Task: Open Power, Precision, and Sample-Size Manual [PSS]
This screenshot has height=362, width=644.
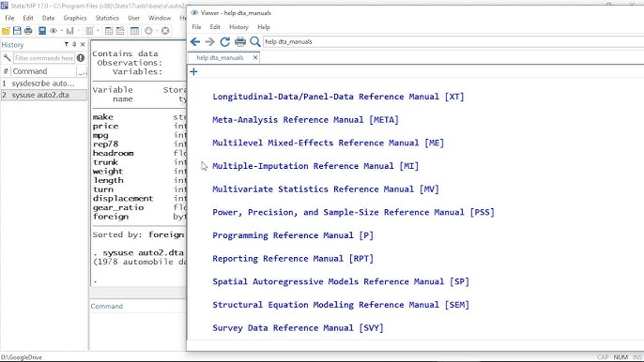Action: click(353, 212)
